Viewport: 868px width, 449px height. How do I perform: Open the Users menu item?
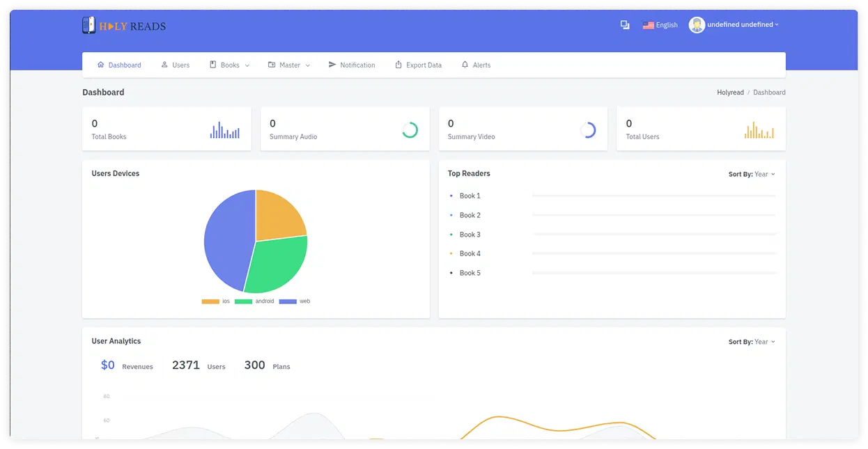[x=175, y=65]
